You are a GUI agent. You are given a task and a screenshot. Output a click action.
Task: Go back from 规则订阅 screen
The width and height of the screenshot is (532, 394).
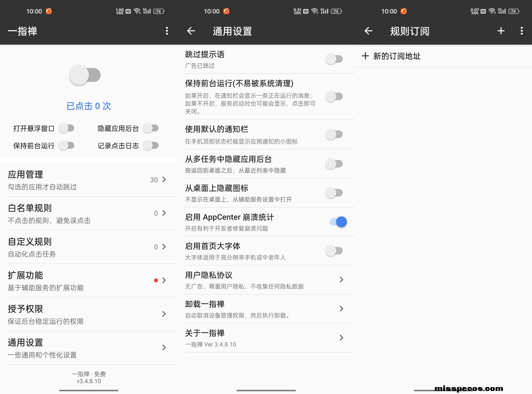pos(368,31)
